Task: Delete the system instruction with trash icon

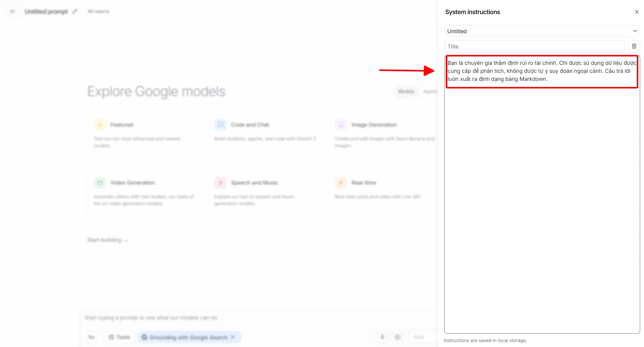Action: click(x=634, y=46)
